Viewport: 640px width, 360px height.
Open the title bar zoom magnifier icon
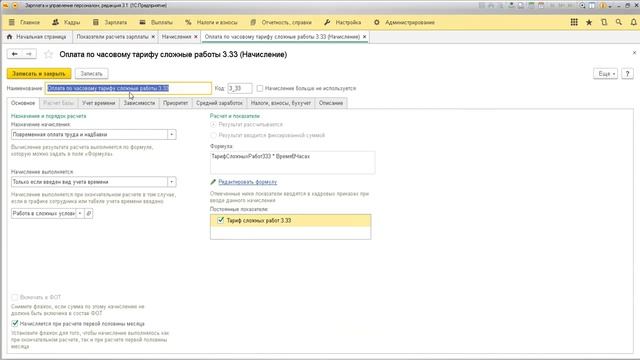[582, 6]
